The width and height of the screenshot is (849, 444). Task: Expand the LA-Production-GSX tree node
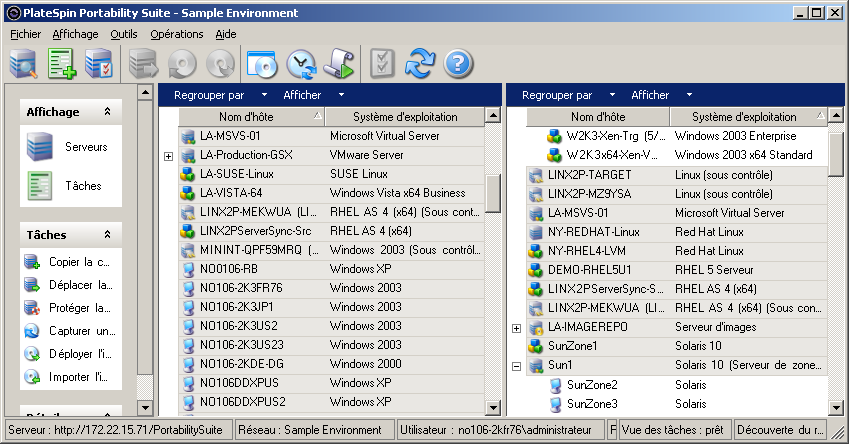coord(168,156)
